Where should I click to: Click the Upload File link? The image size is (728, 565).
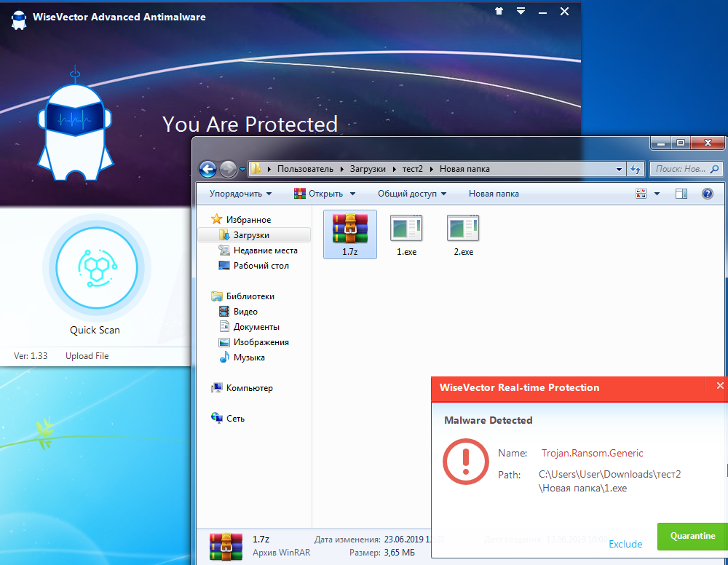coord(87,356)
